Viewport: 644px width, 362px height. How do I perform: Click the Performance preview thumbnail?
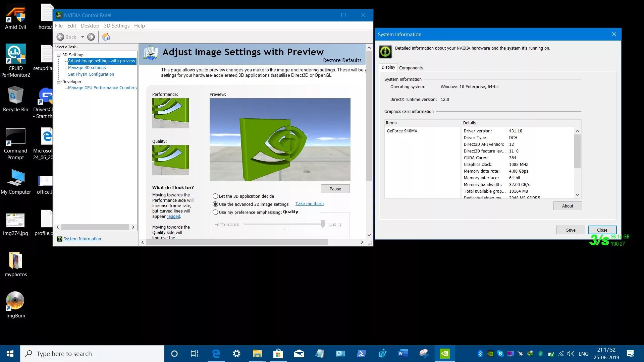(170, 113)
